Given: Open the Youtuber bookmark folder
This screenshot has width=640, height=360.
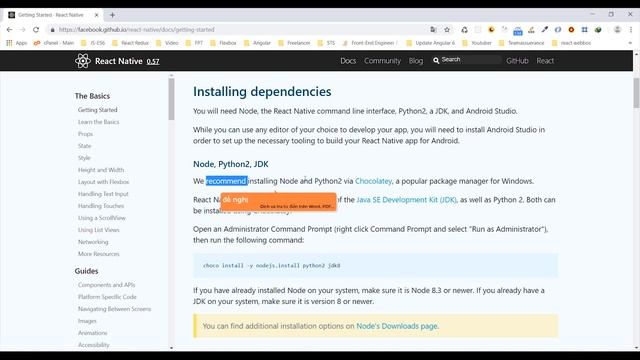Looking at the screenshot, I should pyautogui.click(x=477, y=43).
